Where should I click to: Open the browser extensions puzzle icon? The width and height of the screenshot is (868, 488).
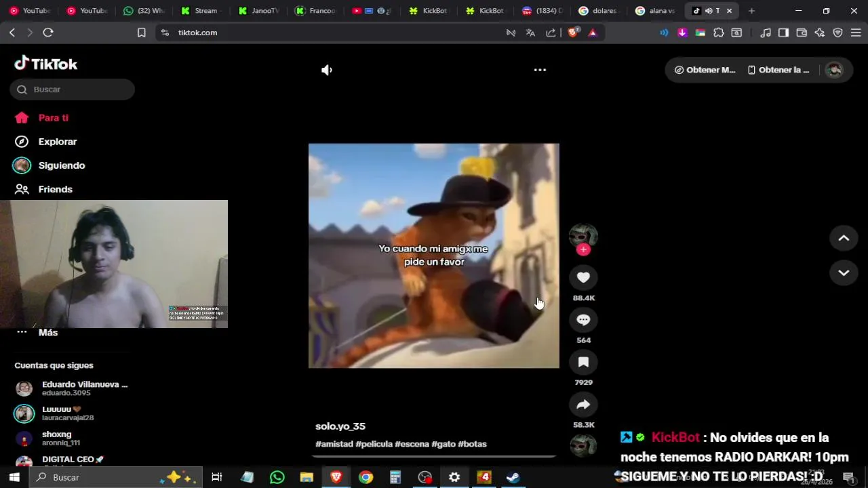click(719, 33)
